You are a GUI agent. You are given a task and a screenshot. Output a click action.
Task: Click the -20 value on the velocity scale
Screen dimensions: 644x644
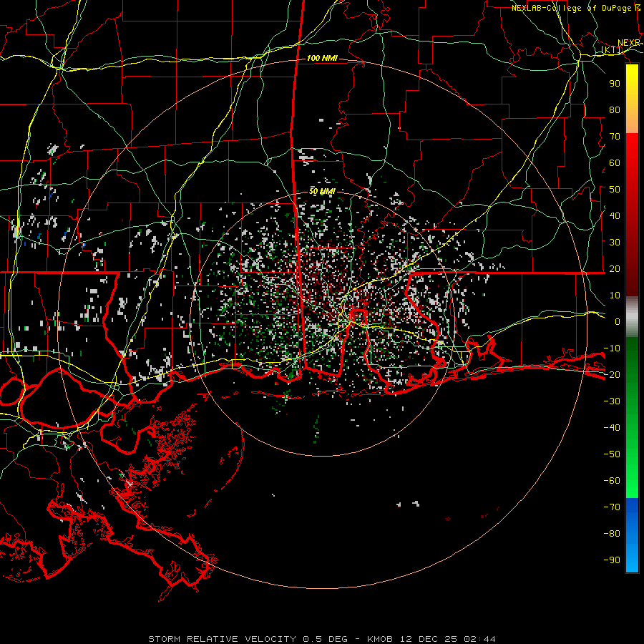(x=612, y=374)
